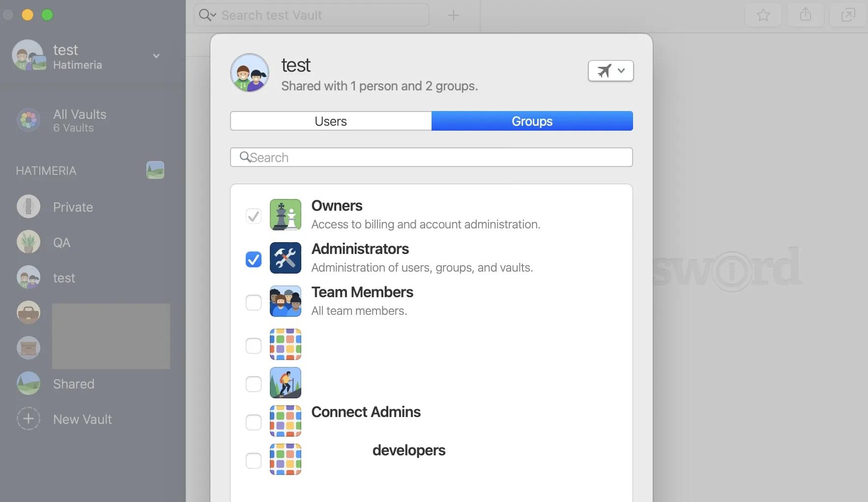Tick the developers group checkbox

click(254, 461)
